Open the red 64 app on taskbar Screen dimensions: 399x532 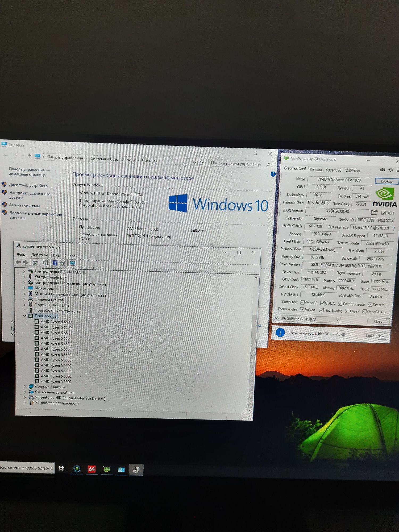tap(92, 469)
